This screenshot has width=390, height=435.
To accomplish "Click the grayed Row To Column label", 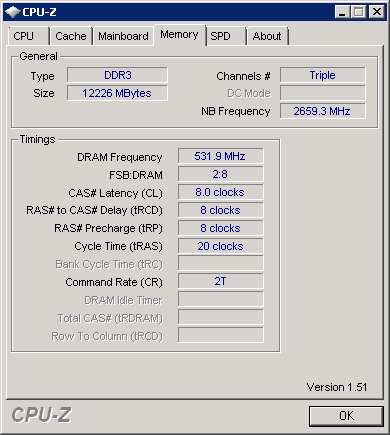I will pyautogui.click(x=107, y=336).
